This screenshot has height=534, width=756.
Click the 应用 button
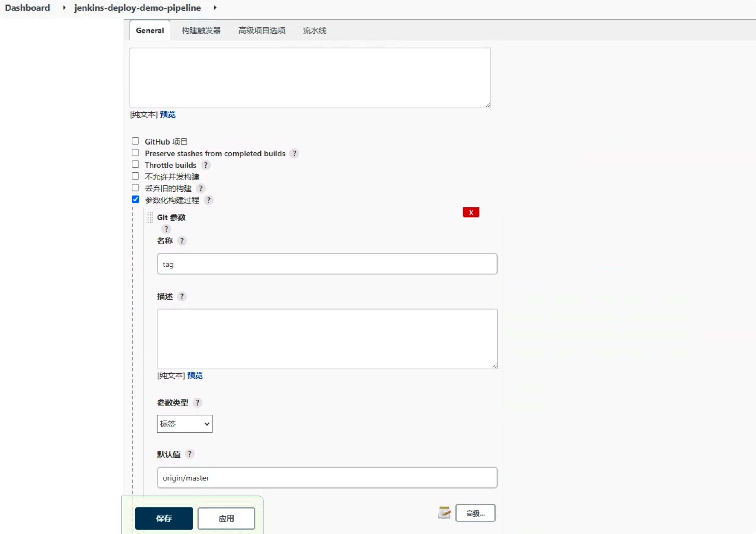pos(226,518)
